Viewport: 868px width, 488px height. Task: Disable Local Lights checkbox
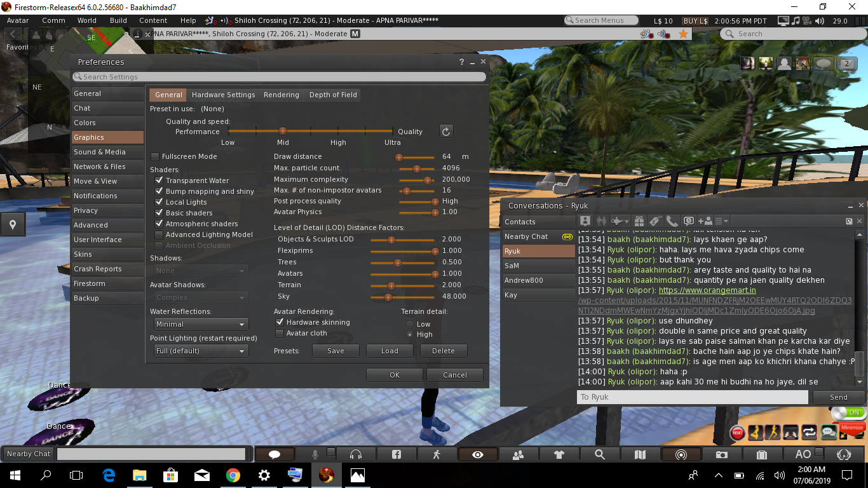click(x=159, y=202)
